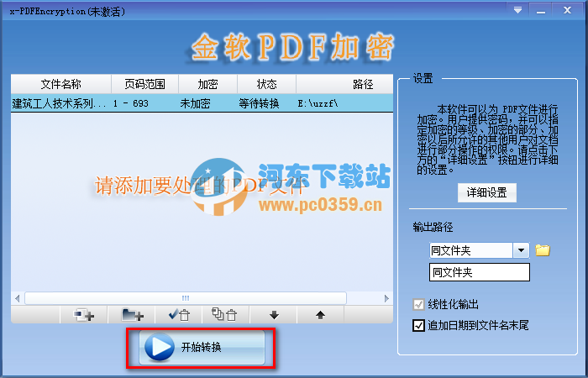Screen dimensions: 588x378
Task: Click the 同文件夹 output path text field
Action: click(480, 272)
